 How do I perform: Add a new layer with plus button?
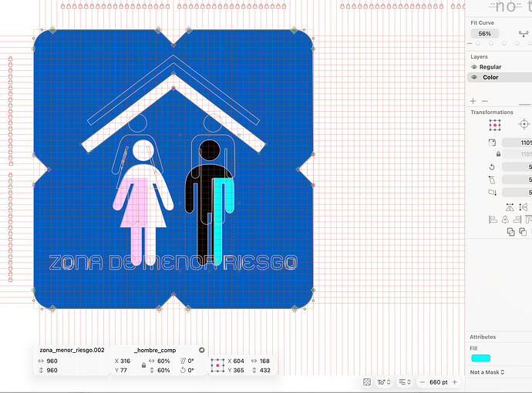(473, 101)
